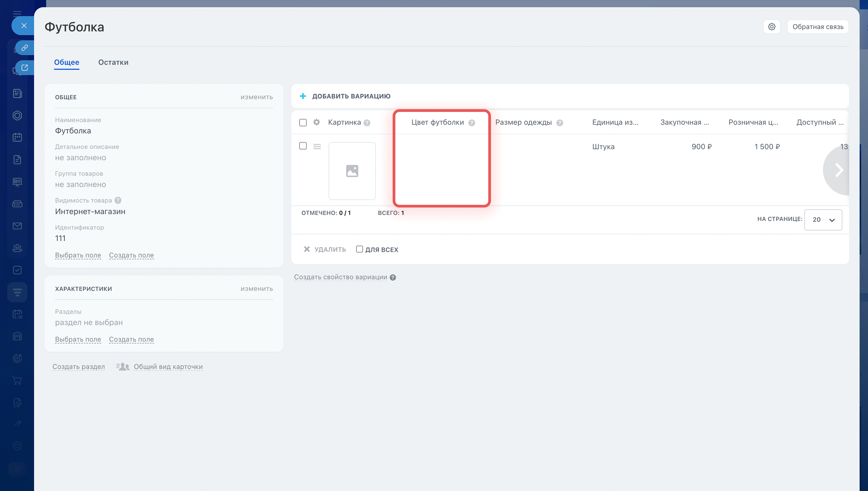868x491 pixels.
Task: Open the per-page count dropdown showing 20
Action: tap(823, 220)
